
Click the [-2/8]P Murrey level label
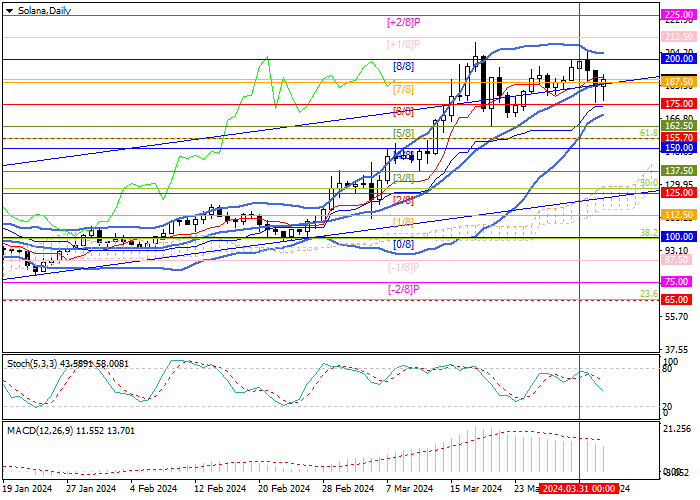click(404, 289)
